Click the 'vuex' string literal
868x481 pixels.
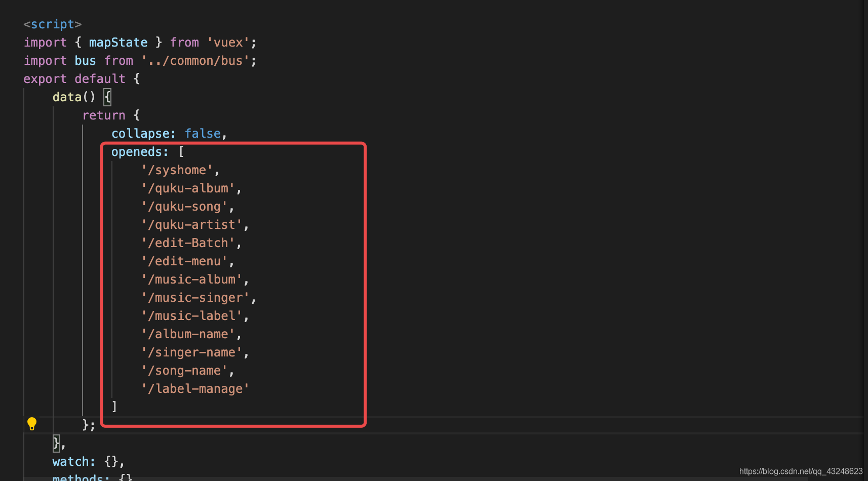tap(228, 43)
